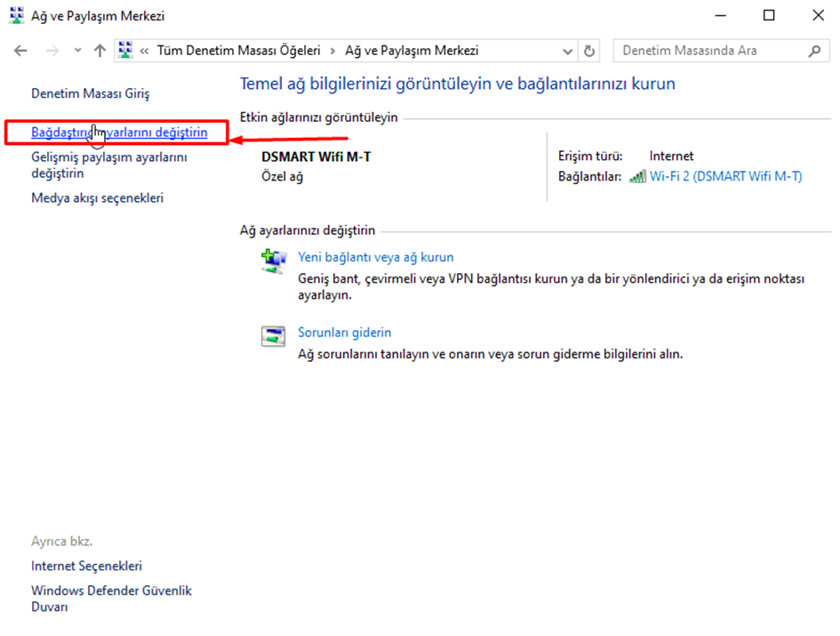Click the Wi-Fi signal strength icon

click(x=637, y=176)
